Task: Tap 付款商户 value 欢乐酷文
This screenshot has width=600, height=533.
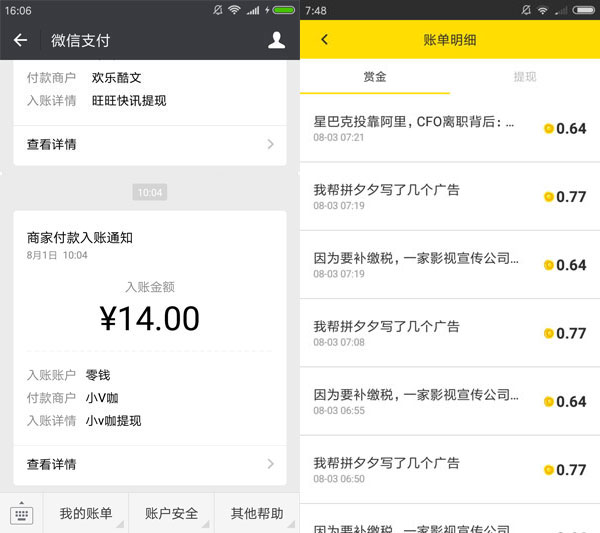Action: (x=117, y=78)
